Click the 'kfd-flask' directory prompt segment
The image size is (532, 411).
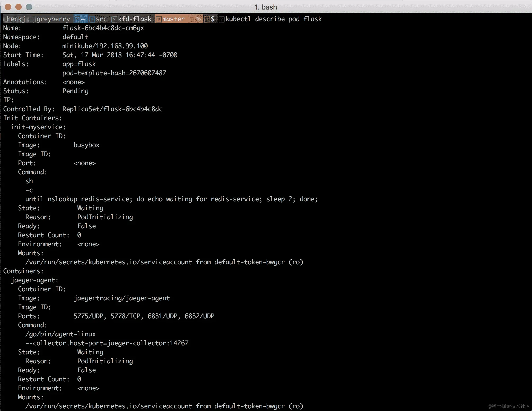[134, 19]
